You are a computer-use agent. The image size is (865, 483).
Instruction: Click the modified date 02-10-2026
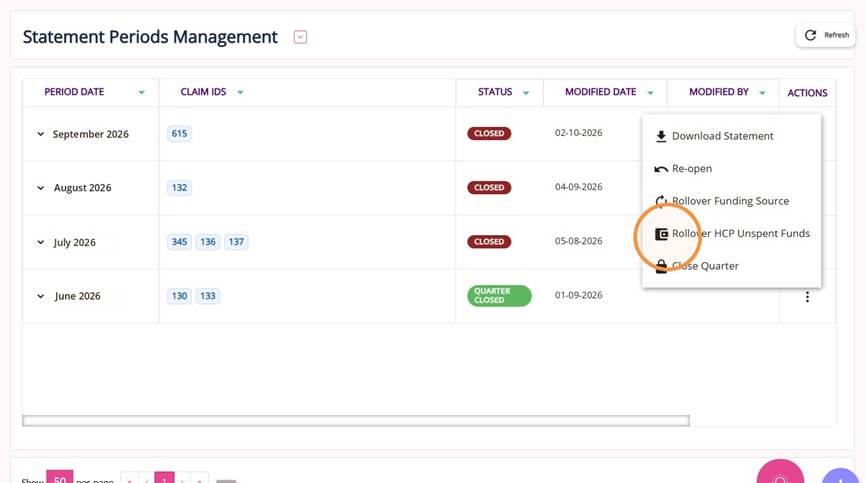[579, 133]
